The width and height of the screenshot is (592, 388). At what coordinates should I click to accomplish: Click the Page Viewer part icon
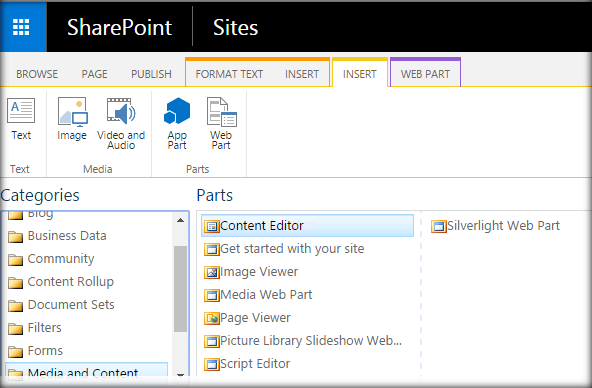click(212, 319)
